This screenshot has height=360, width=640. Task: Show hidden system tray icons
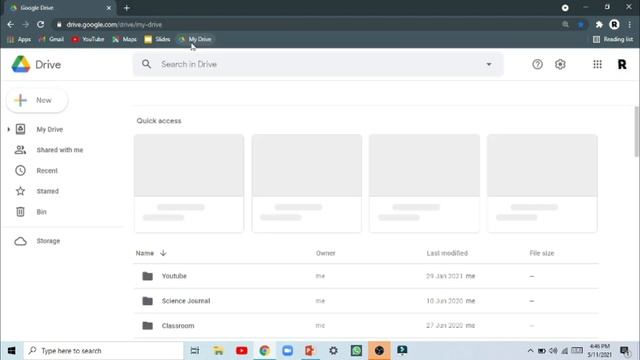coord(530,351)
